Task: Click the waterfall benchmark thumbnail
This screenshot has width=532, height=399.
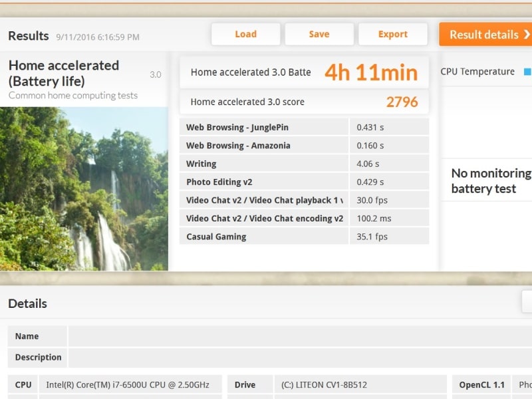Action: [x=84, y=189]
